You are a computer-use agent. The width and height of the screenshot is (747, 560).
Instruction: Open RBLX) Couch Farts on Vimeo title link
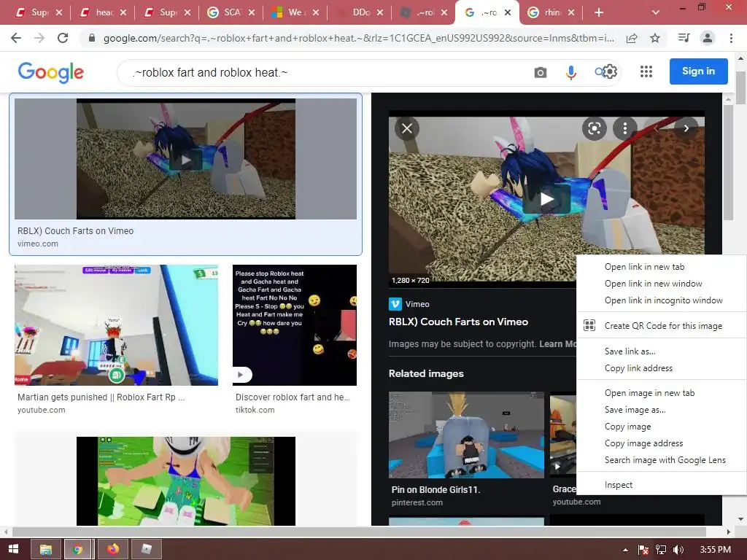tap(458, 322)
